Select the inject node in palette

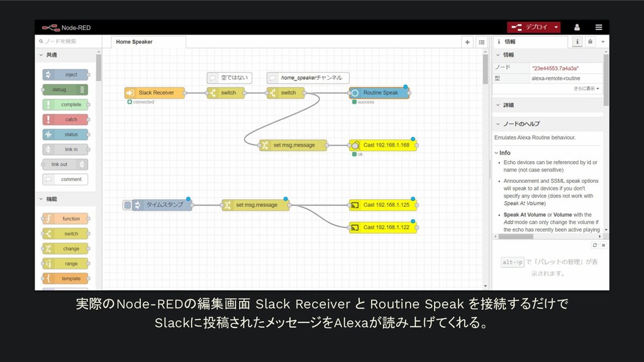[x=65, y=75]
